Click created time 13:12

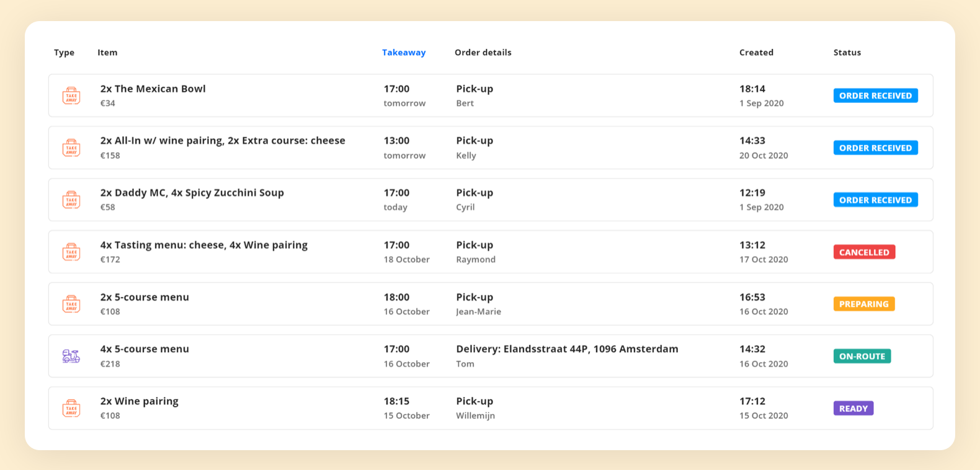(x=752, y=245)
